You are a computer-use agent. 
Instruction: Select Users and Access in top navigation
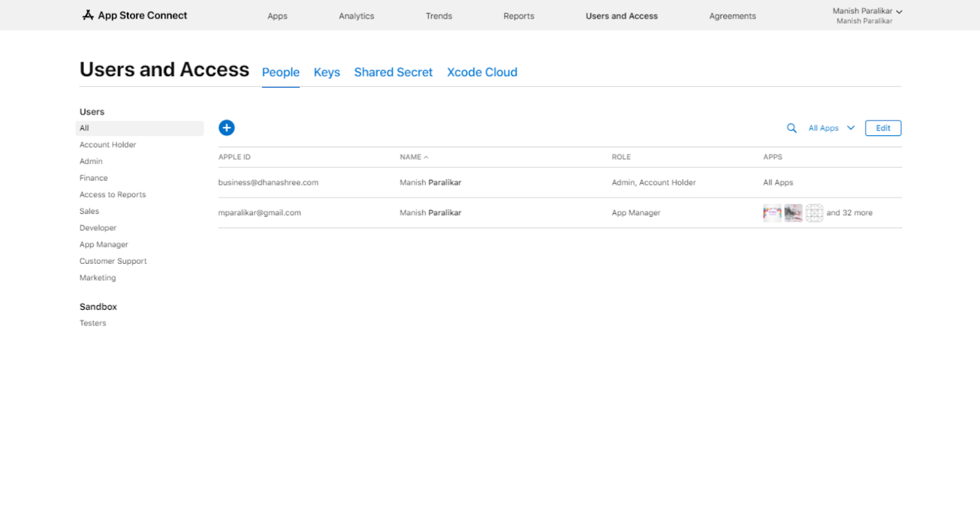622,16
